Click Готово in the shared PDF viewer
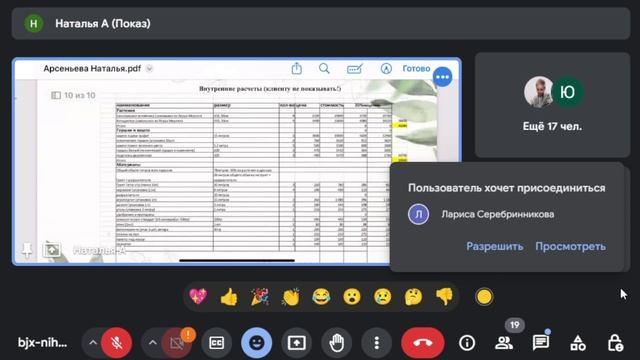The height and width of the screenshot is (360, 640). 416,69
